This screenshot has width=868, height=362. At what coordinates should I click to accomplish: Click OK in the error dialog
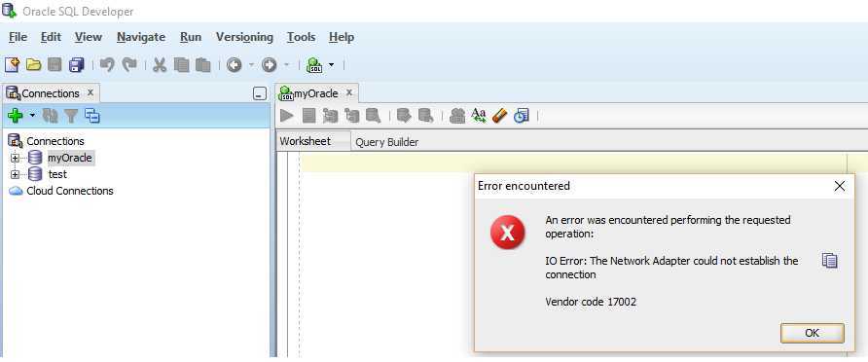click(x=813, y=333)
